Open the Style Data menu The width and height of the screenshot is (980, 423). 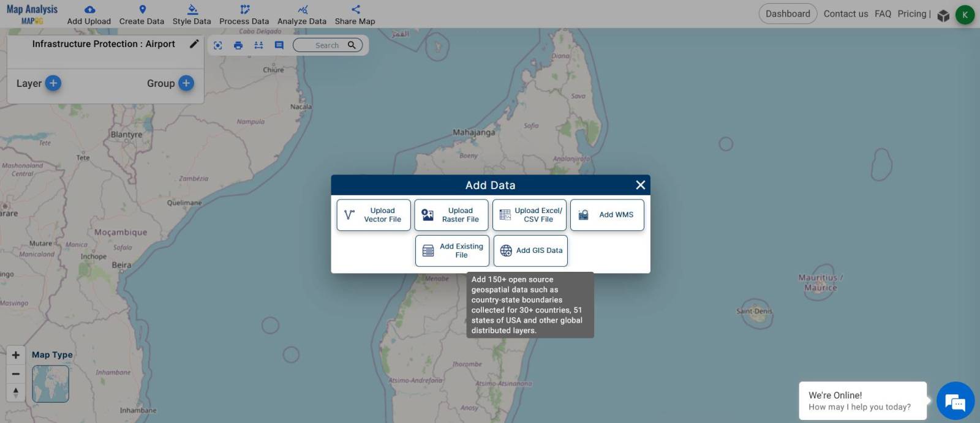coord(192,15)
